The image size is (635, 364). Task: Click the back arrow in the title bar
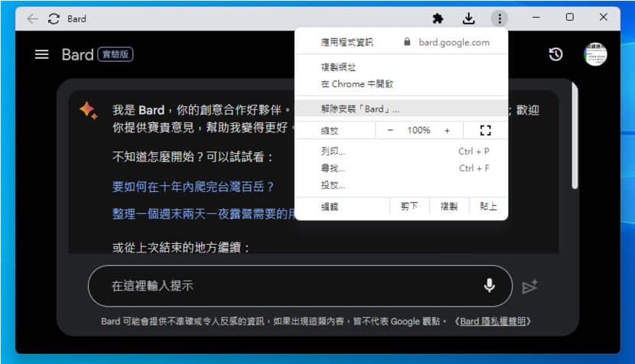pos(32,18)
